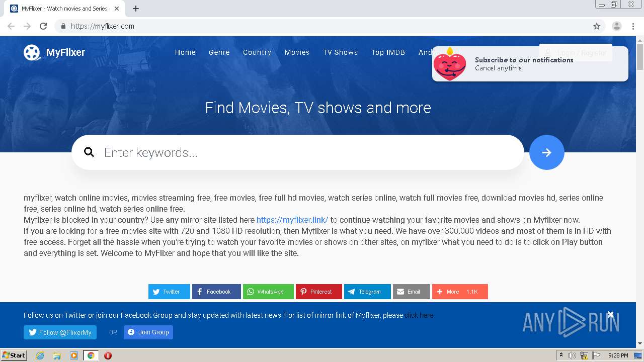Click the 'click here' mirror list link
644x362 pixels.
(419, 315)
